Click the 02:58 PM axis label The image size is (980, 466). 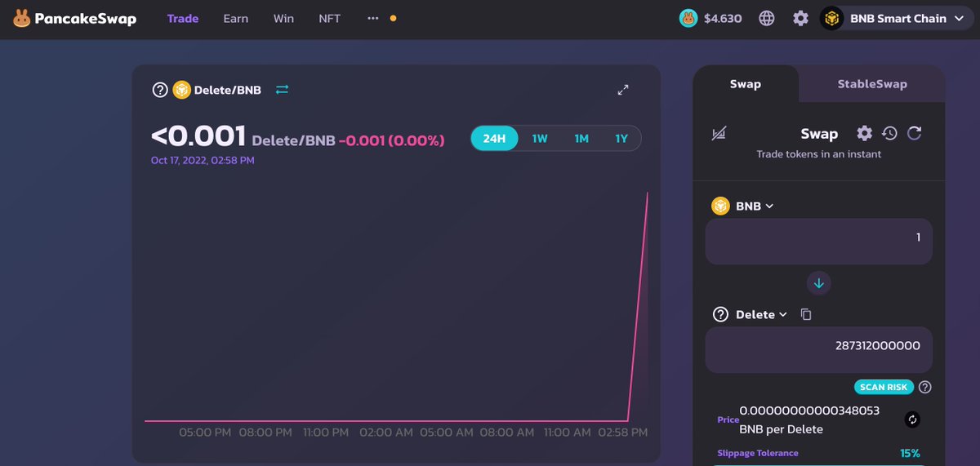click(623, 433)
